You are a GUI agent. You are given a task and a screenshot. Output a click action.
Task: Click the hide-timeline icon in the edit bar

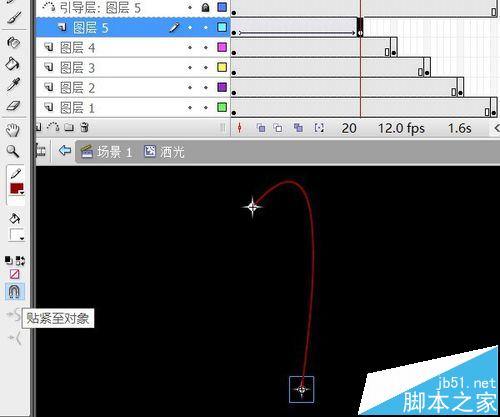(41, 151)
